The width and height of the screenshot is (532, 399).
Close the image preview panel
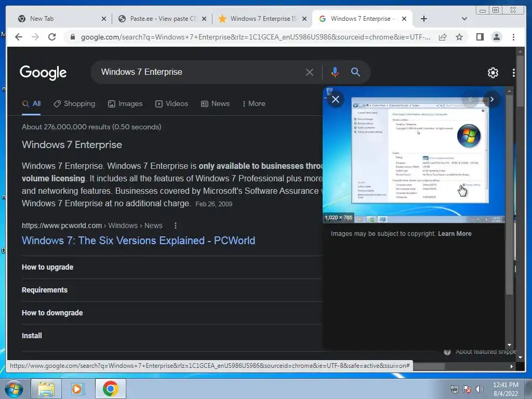[336, 99]
